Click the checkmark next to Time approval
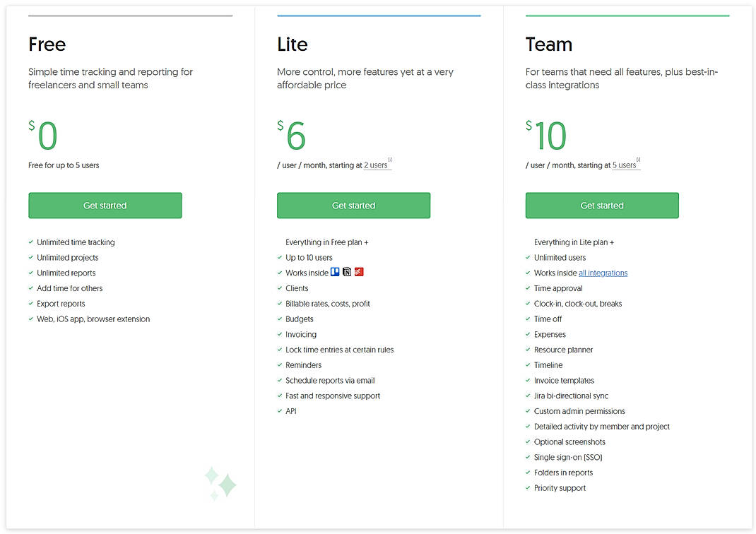This screenshot has height=534, width=756. (528, 288)
